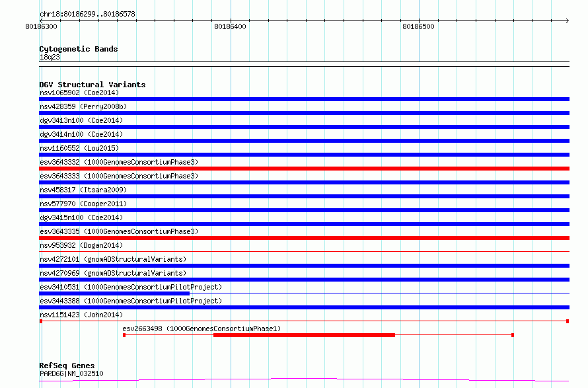Select the esv3643335 variant label

coord(119,231)
